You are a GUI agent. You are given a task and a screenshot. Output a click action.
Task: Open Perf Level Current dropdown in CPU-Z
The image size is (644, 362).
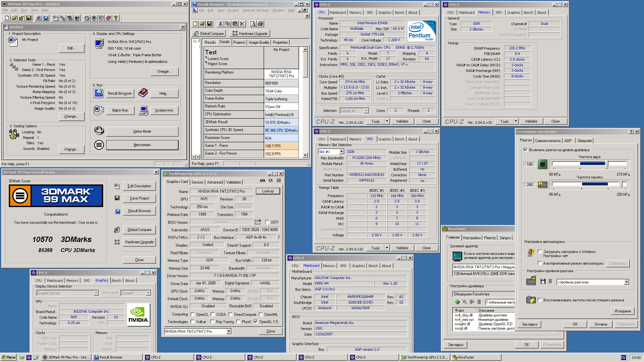[x=148, y=293]
